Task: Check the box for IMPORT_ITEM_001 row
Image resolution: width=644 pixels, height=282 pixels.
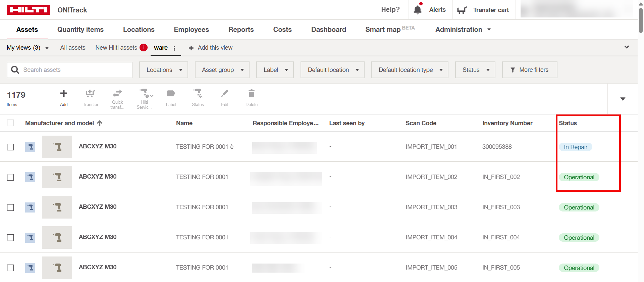Action: 10,147
